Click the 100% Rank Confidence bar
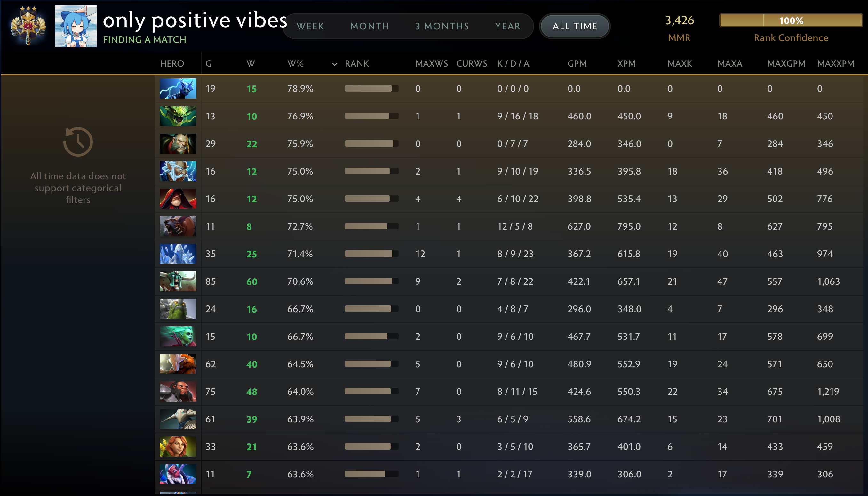The height and width of the screenshot is (496, 868). [791, 20]
